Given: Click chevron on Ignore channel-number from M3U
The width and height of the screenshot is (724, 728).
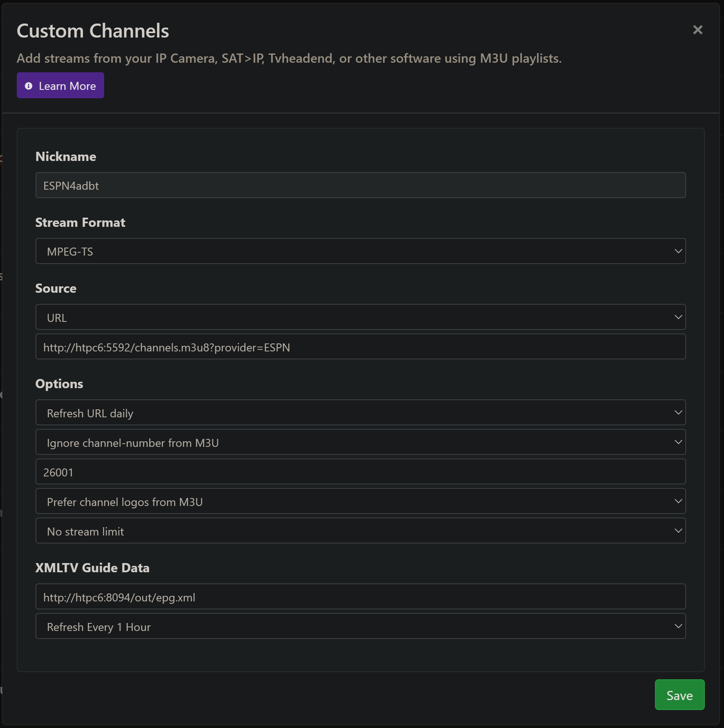Looking at the screenshot, I should (x=678, y=442).
